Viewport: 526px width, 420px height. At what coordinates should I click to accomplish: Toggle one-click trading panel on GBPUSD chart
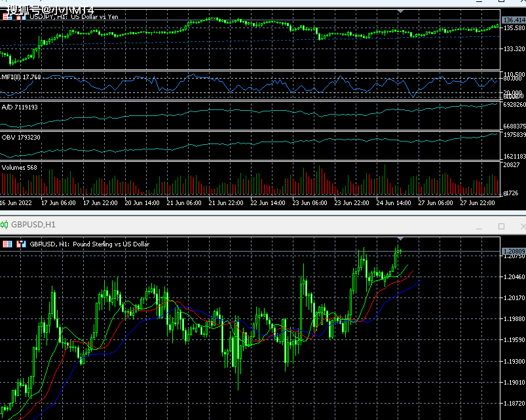pos(7,244)
